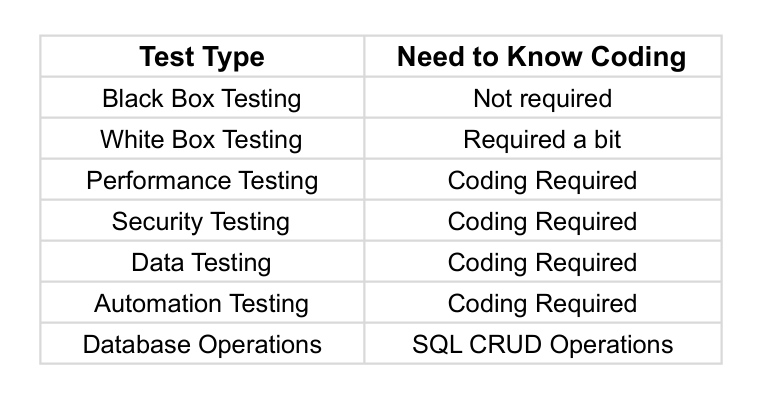Click the 'Performance Testing' cell
This screenshot has height=402, width=765.
pos(202,181)
